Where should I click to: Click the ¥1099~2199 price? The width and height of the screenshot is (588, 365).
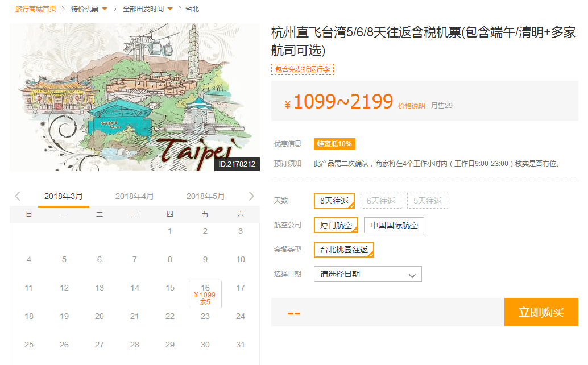(338, 102)
